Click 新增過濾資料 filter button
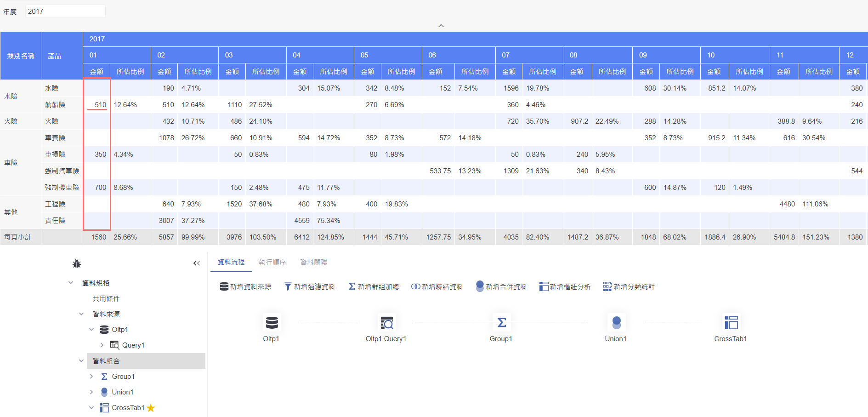The width and height of the screenshot is (868, 417). click(310, 286)
